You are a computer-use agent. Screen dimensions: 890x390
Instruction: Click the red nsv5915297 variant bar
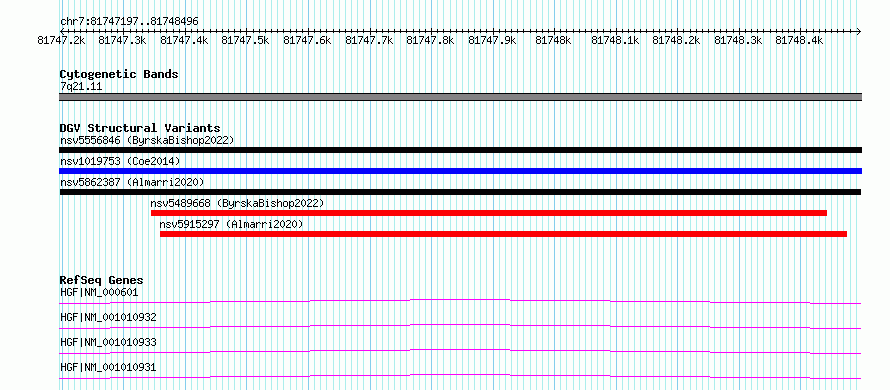(503, 234)
